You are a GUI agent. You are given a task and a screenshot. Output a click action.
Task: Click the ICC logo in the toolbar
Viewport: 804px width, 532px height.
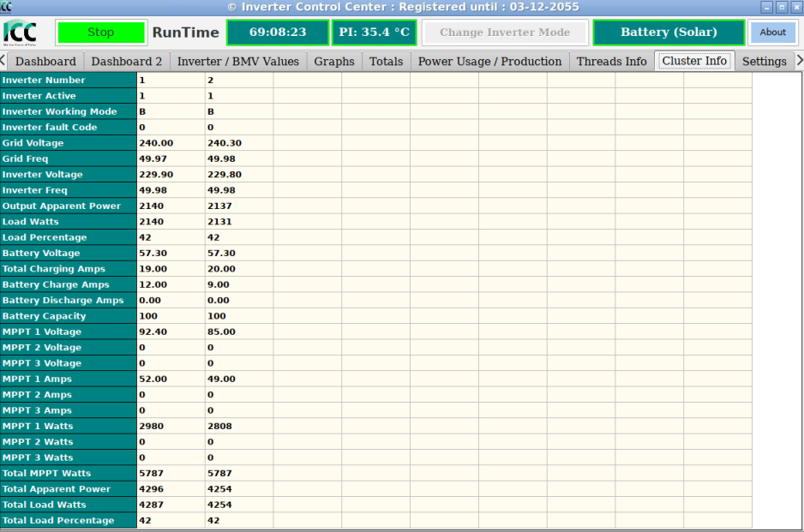click(21, 33)
